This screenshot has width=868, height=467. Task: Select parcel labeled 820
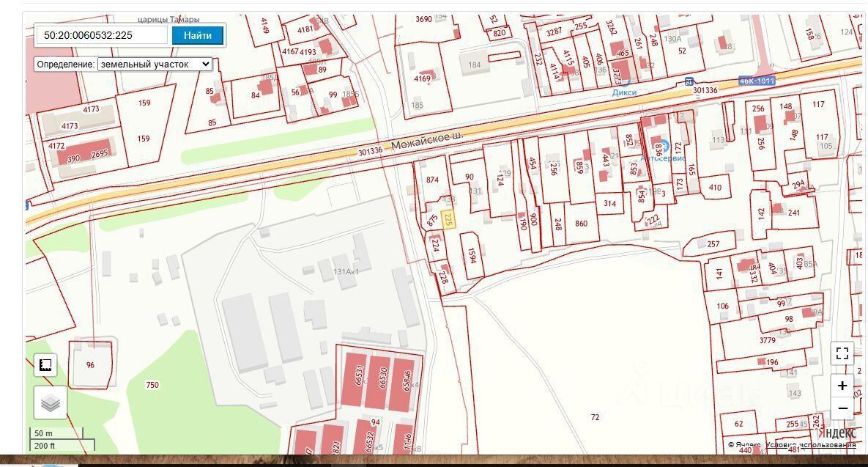[x=500, y=33]
